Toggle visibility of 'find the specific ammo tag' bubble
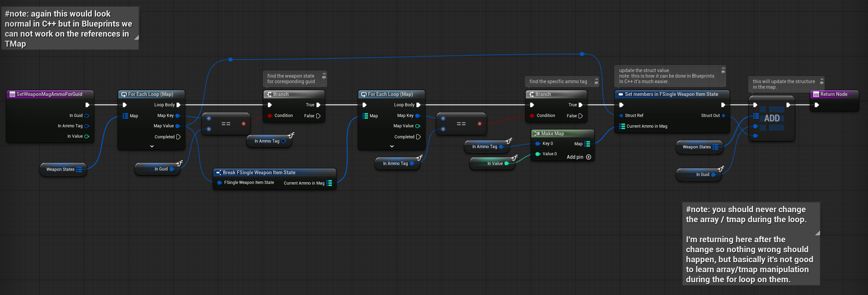The image size is (868, 295). pyautogui.click(x=596, y=83)
